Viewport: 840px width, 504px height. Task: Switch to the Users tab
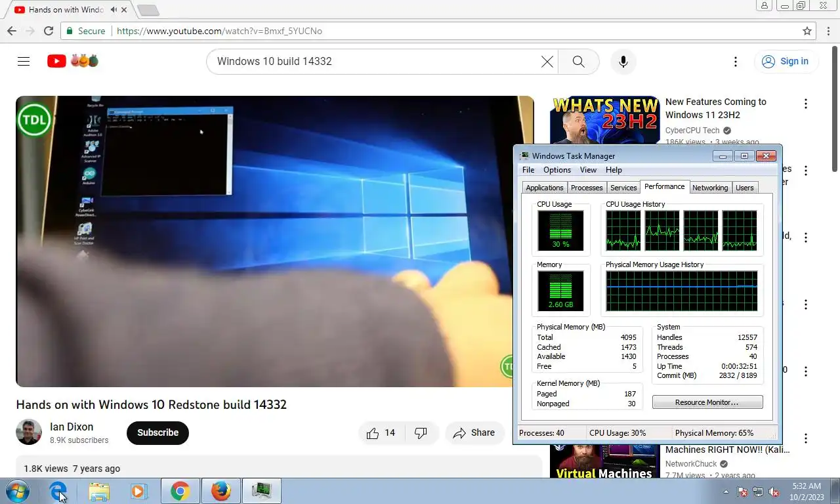(745, 188)
